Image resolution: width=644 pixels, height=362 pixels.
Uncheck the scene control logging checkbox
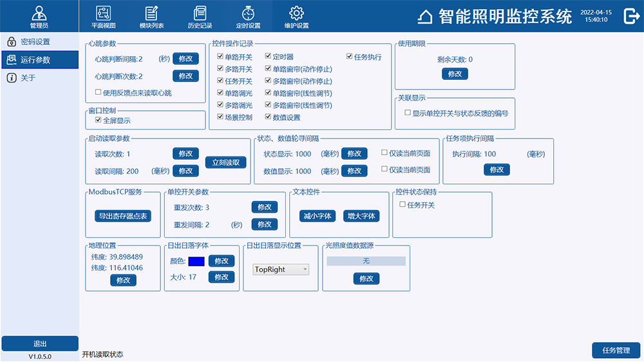click(220, 118)
